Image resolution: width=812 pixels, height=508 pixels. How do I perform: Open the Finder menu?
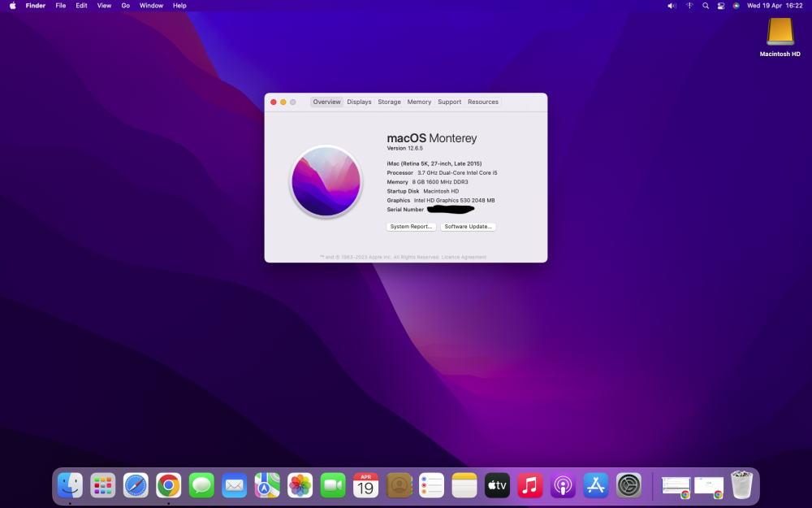tap(36, 6)
